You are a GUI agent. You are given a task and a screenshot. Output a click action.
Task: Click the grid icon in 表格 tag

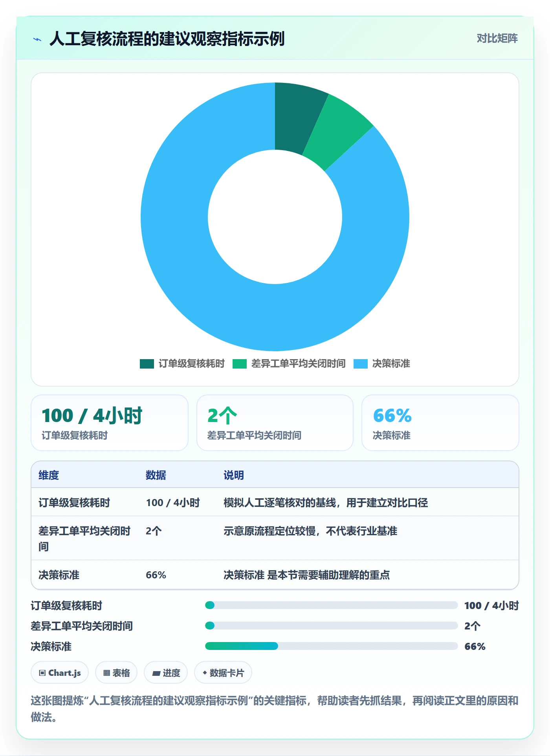(106, 673)
